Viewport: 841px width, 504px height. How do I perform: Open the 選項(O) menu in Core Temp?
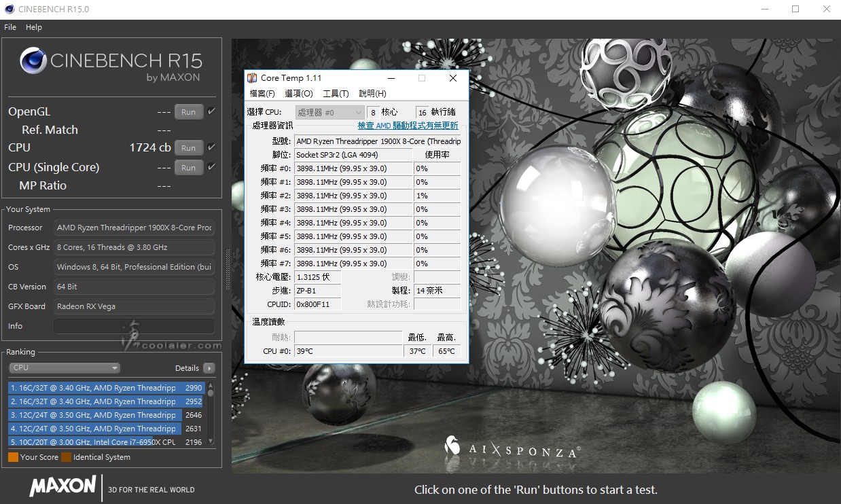(299, 94)
